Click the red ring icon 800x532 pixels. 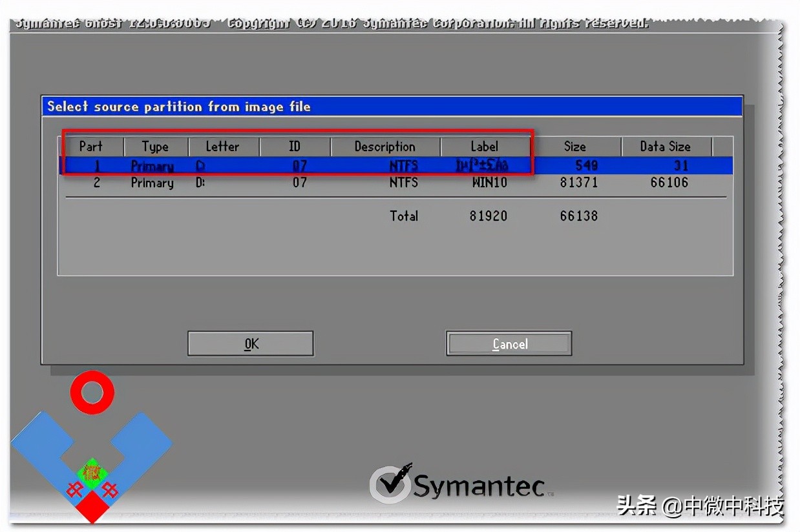pos(92,392)
